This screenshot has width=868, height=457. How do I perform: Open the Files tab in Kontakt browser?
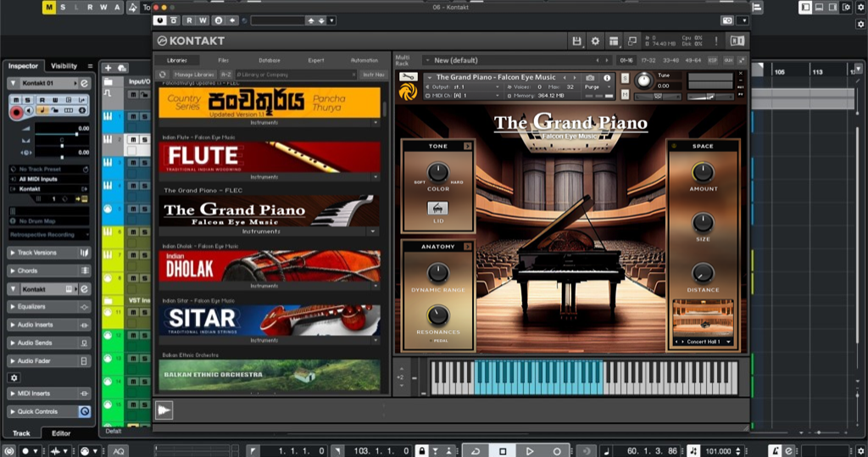[223, 60]
